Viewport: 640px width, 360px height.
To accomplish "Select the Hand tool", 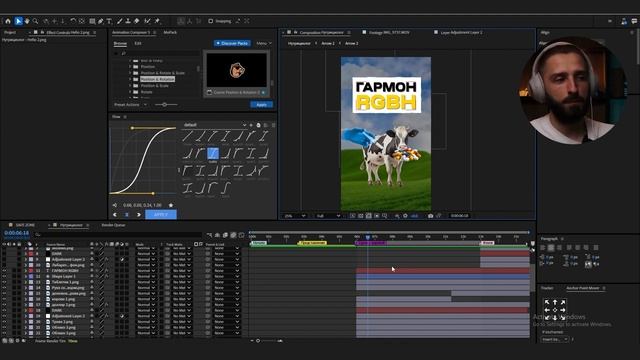I will pos(27,21).
